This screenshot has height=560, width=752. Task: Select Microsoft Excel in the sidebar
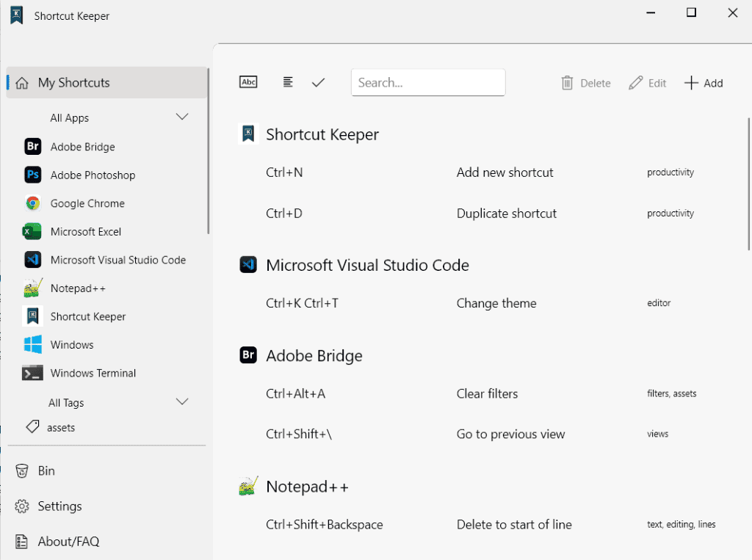(x=106, y=232)
